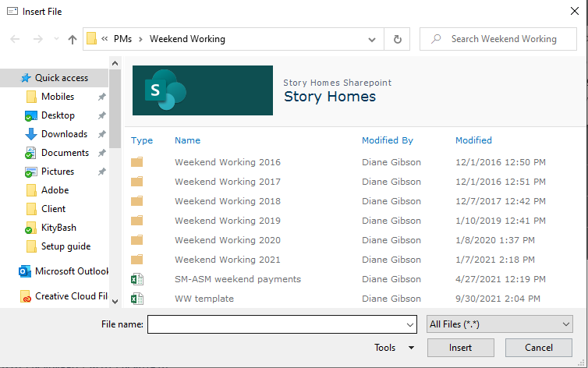Open the Weekend Working 2019 name
588x368 pixels.
[228, 221]
